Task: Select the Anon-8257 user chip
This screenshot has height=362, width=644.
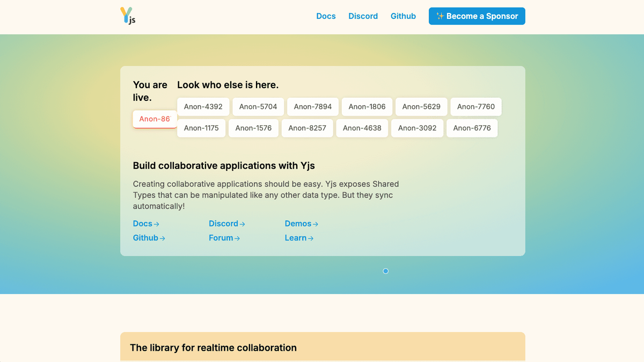Action: (x=307, y=128)
